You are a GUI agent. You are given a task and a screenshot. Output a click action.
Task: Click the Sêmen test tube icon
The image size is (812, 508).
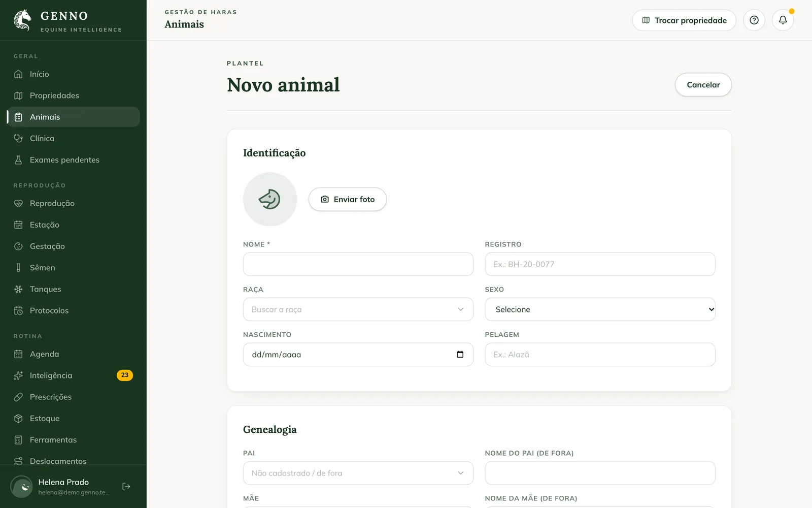(18, 268)
